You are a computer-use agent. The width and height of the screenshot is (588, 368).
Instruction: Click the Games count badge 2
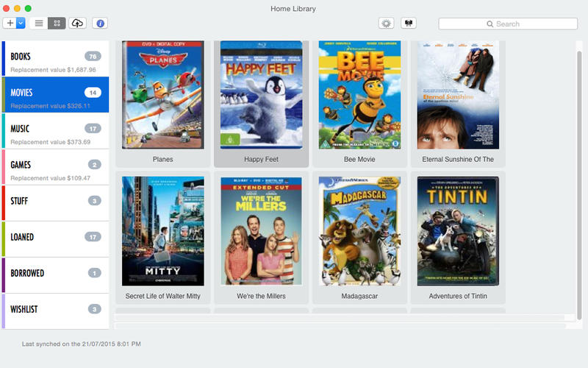(95, 164)
